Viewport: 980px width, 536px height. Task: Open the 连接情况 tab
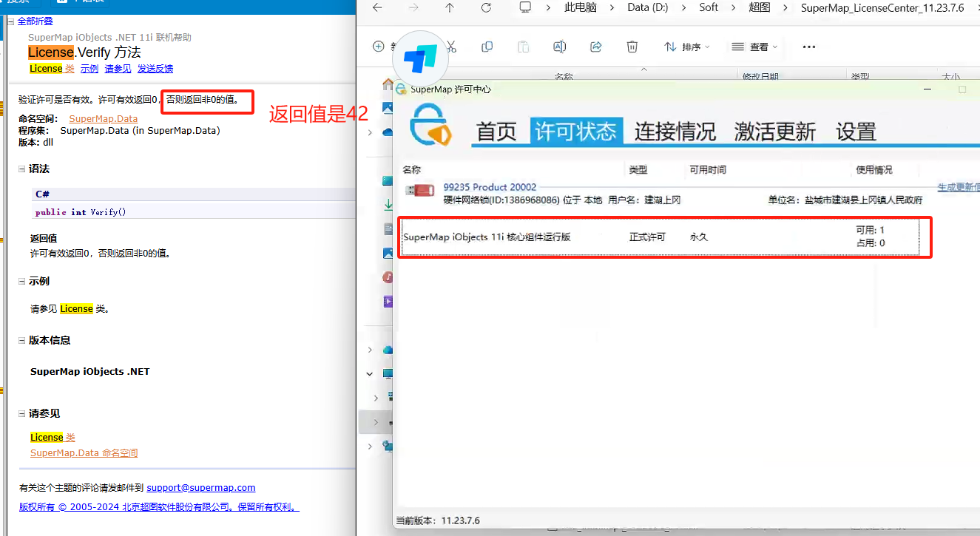[675, 132]
